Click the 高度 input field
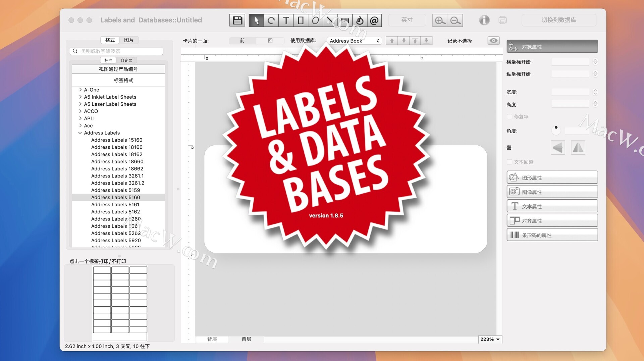This screenshot has width=644, height=361. point(570,104)
